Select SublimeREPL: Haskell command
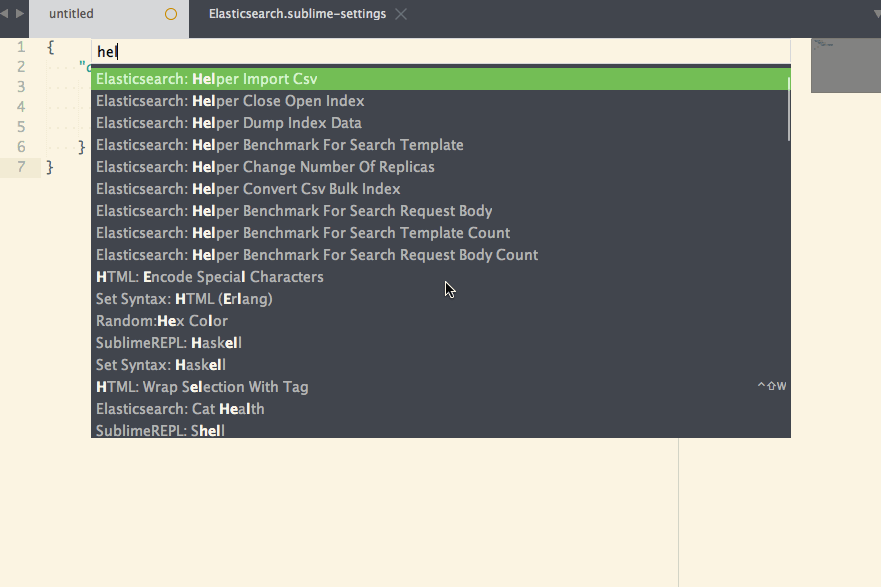This screenshot has width=881, height=587. click(441, 343)
